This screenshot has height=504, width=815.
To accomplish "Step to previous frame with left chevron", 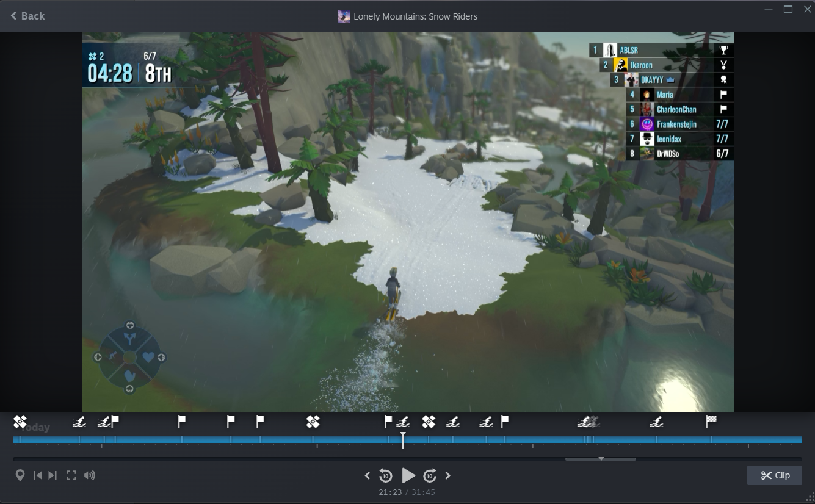I will click(368, 475).
